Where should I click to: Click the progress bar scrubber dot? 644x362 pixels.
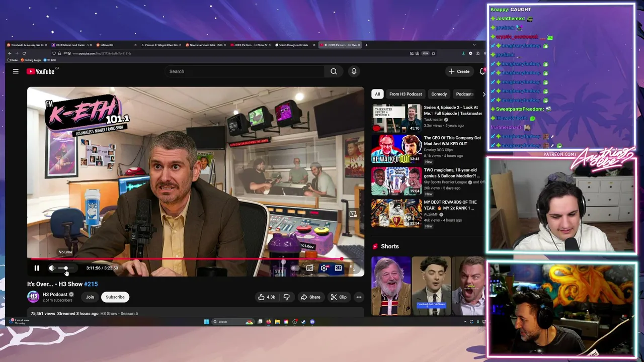click(342, 259)
